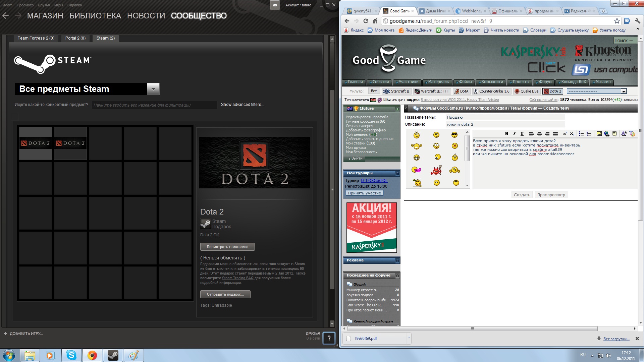Open forum filter game dropdown
This screenshot has width=644, height=362.
597,91
